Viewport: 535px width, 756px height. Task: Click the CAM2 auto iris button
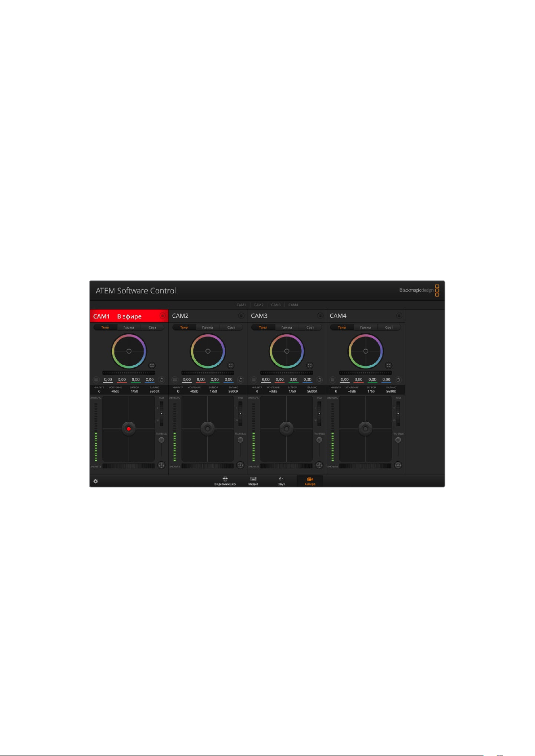coord(240,465)
